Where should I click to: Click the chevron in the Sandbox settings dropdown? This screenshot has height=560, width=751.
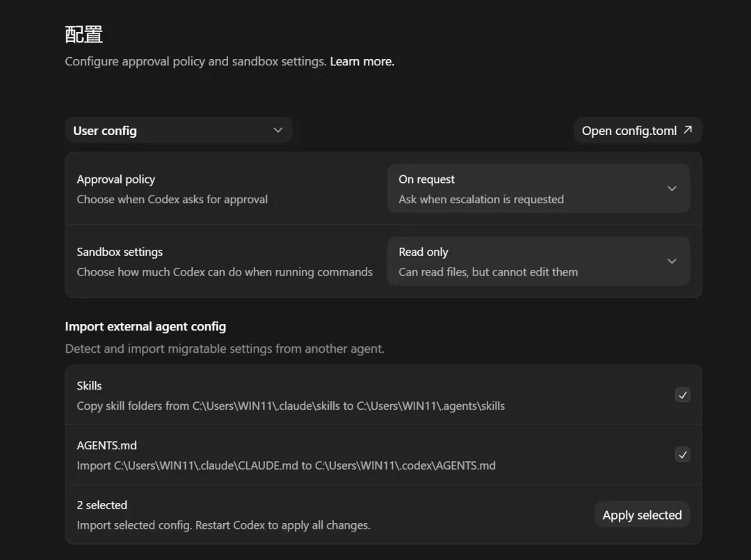[672, 261]
